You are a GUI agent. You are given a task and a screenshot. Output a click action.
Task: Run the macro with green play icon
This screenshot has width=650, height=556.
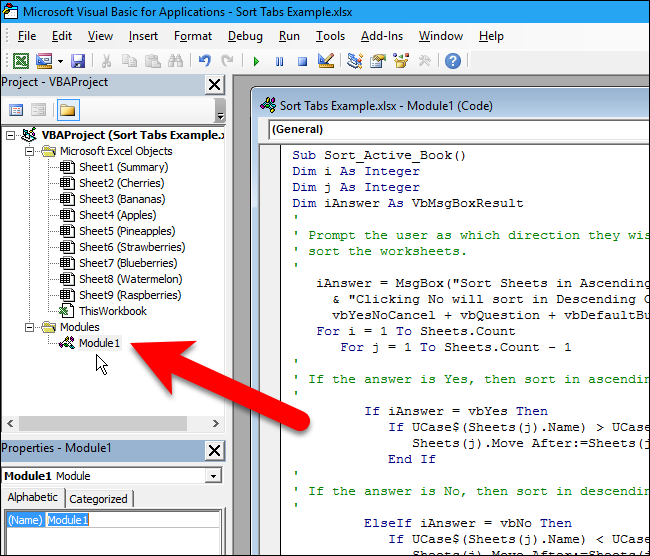256,61
